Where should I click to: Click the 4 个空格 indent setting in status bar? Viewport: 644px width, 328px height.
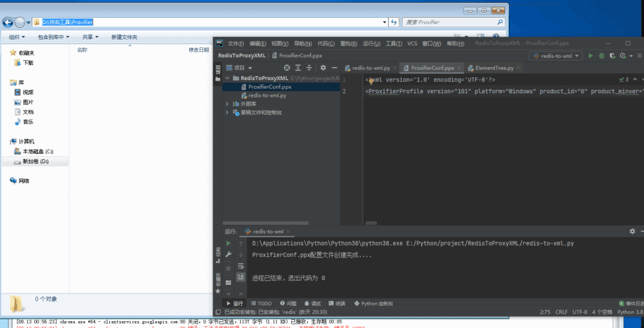tap(602, 312)
